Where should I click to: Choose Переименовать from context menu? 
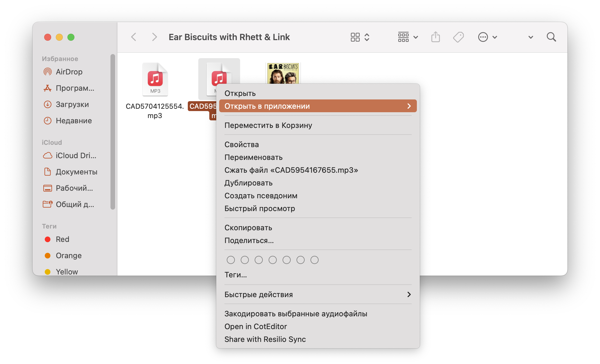[x=253, y=157]
